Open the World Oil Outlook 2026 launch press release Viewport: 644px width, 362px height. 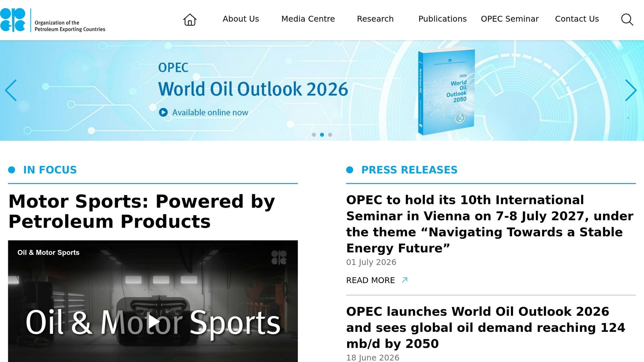(486, 327)
